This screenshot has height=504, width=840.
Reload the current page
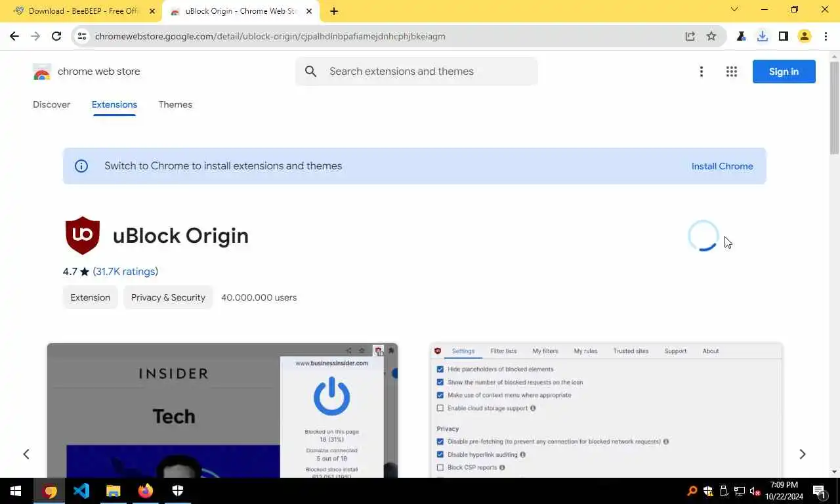(x=56, y=36)
